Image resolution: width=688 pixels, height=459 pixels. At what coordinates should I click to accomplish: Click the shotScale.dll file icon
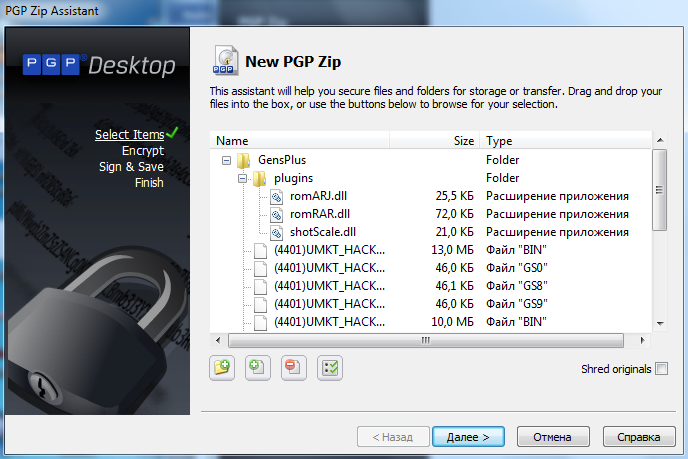(x=276, y=233)
